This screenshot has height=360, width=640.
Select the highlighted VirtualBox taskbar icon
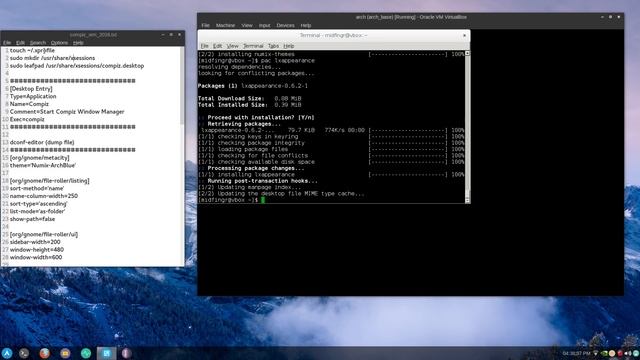(x=106, y=353)
